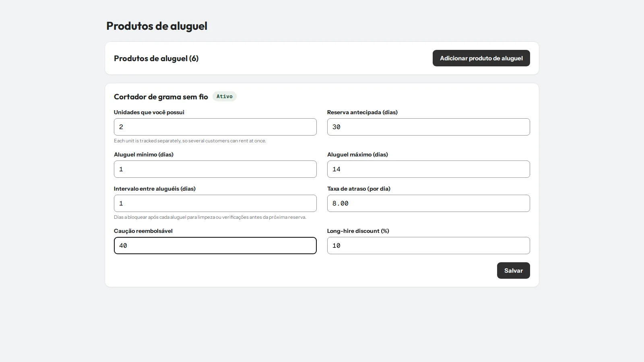Image resolution: width=644 pixels, height=362 pixels.
Task: Select the Aluguel mínimo (dias) input
Action: coord(215,169)
